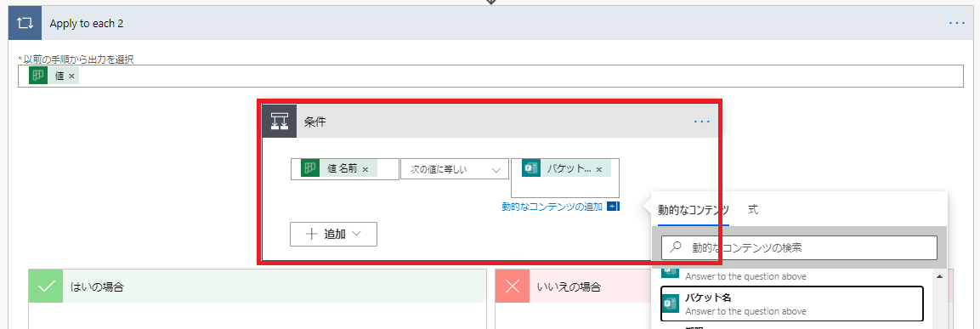Collapse the Apply to each 2 header
The height and width of the screenshot is (329, 980).
pyautogui.click(x=490, y=23)
